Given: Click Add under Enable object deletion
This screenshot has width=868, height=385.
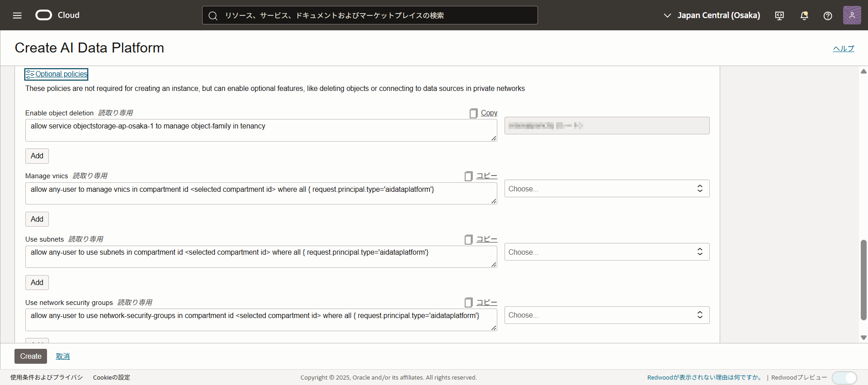Looking at the screenshot, I should click(x=37, y=156).
